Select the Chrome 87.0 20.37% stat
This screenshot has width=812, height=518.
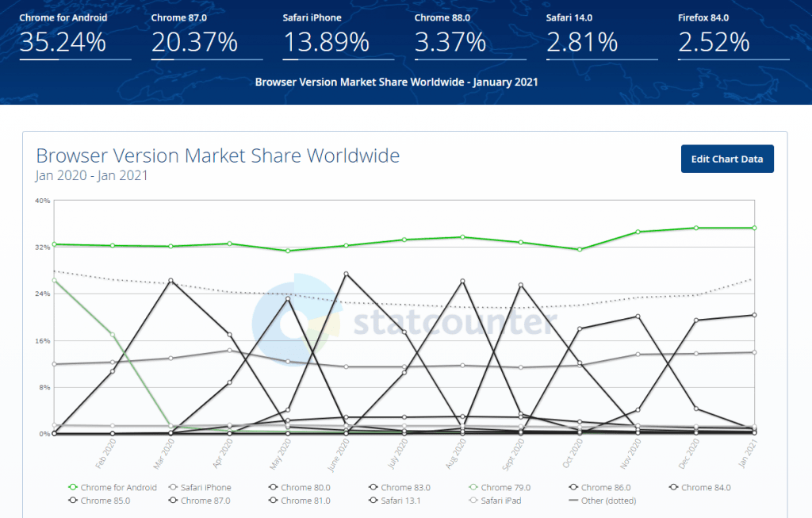coord(195,41)
